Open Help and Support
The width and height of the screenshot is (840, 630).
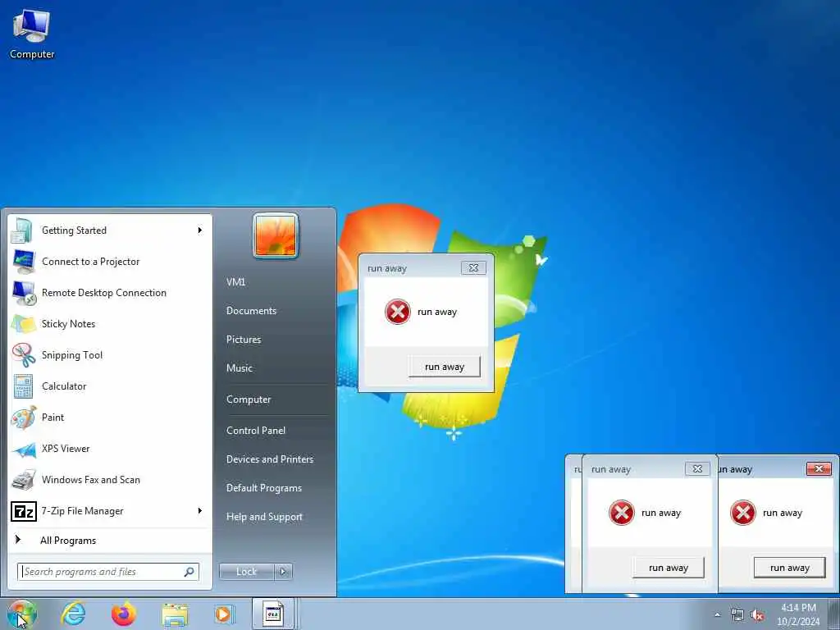tap(264, 517)
